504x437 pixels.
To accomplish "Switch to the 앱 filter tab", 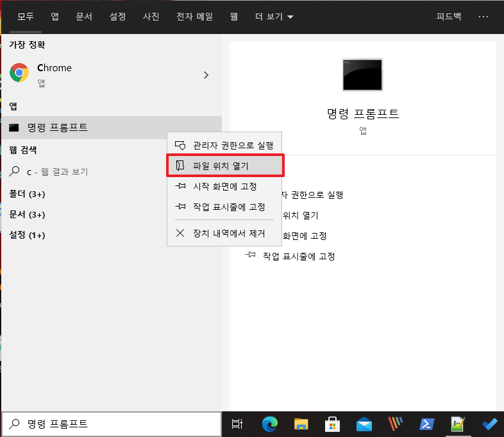I will (55, 17).
